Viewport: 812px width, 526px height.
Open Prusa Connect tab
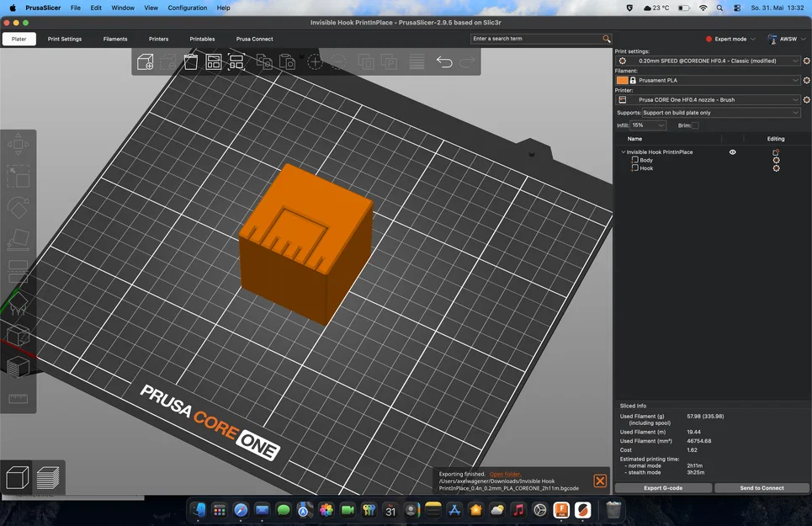254,39
